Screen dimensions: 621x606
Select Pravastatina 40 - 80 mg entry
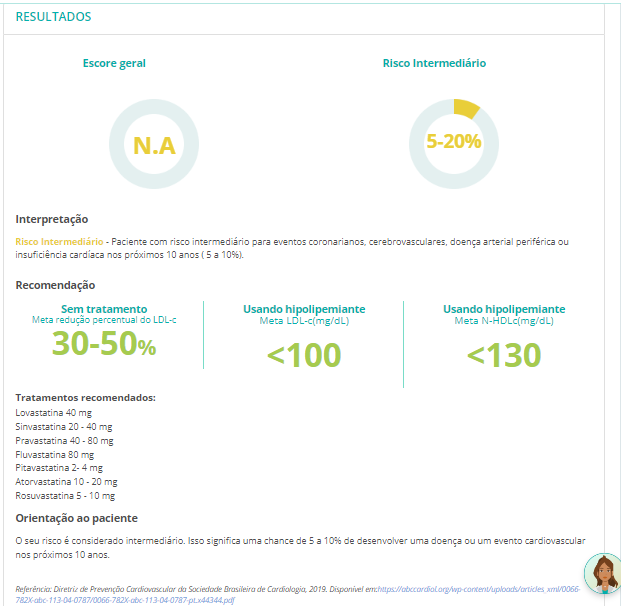coord(64,440)
